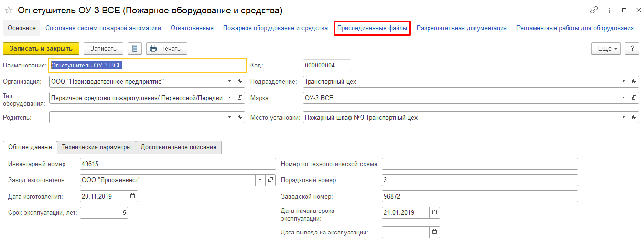Open the three-dot window options menu
This screenshot has height=244, width=644.
(x=609, y=10)
